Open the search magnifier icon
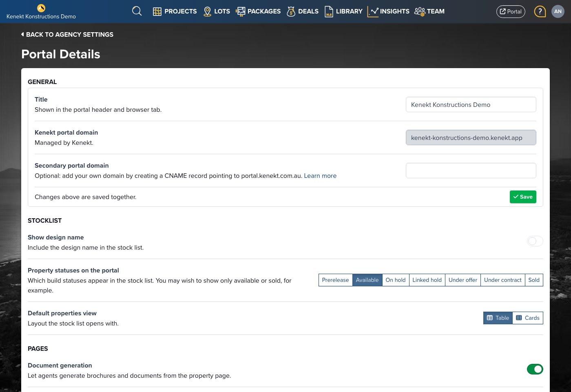The width and height of the screenshot is (571, 392). click(137, 11)
